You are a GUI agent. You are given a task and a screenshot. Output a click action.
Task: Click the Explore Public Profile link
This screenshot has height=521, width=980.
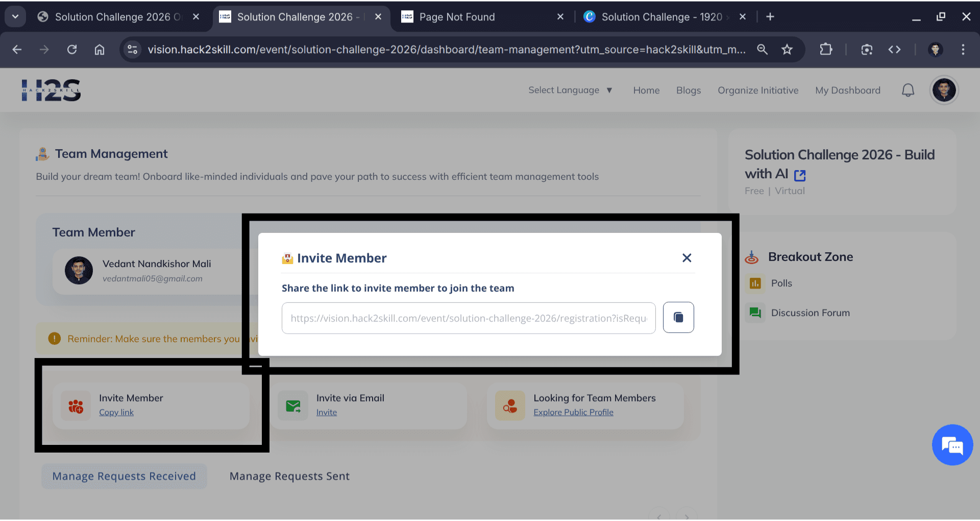tap(573, 412)
